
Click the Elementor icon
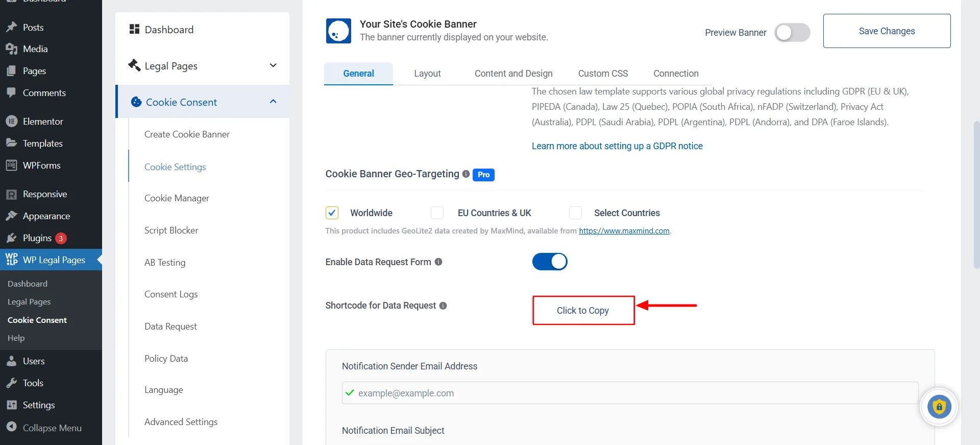coord(12,122)
